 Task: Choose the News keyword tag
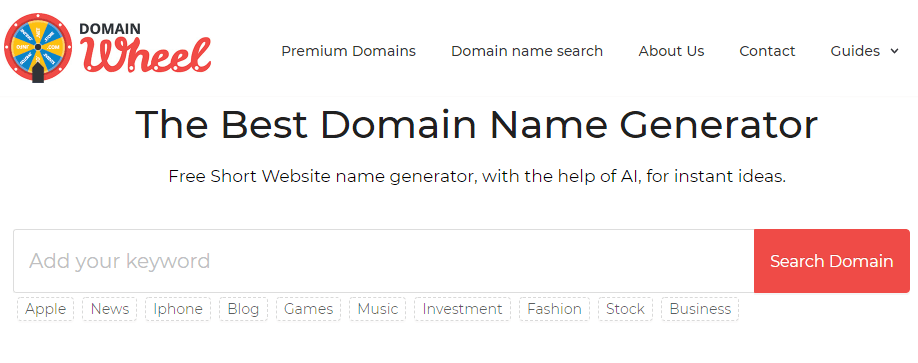(109, 309)
